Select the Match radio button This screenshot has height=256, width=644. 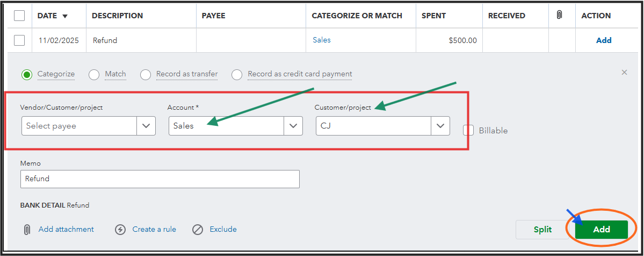[x=94, y=75]
